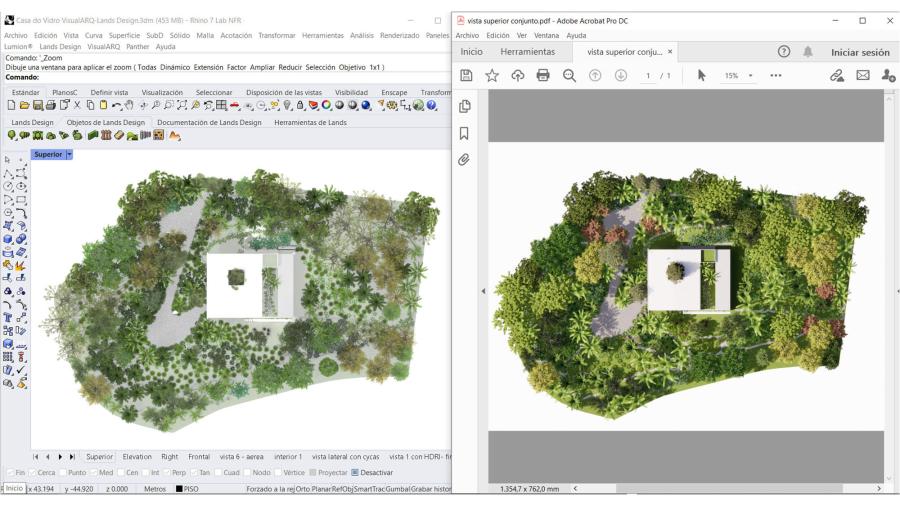The height and width of the screenshot is (506, 900).
Task: Open the Renderizado menu in Rhino
Action: 401,35
